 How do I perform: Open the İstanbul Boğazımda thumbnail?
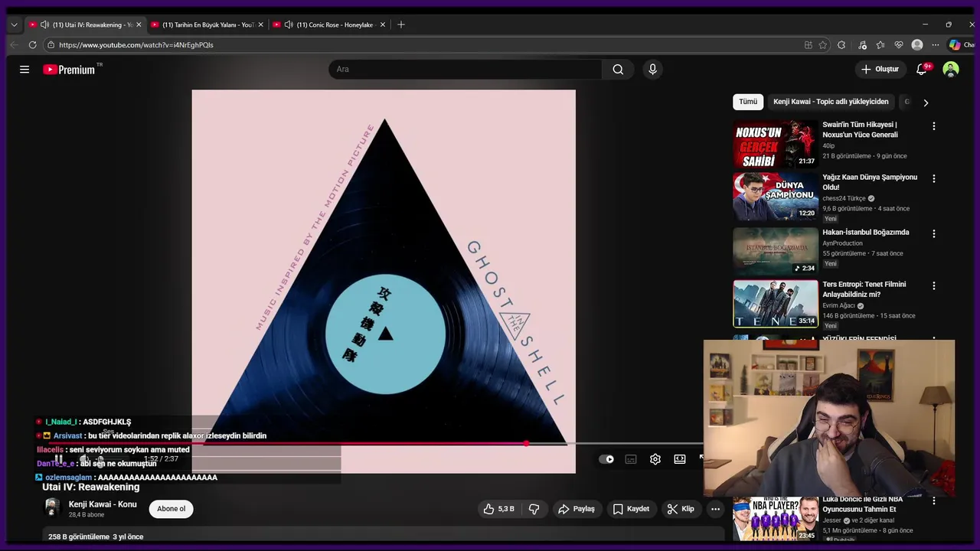(776, 251)
